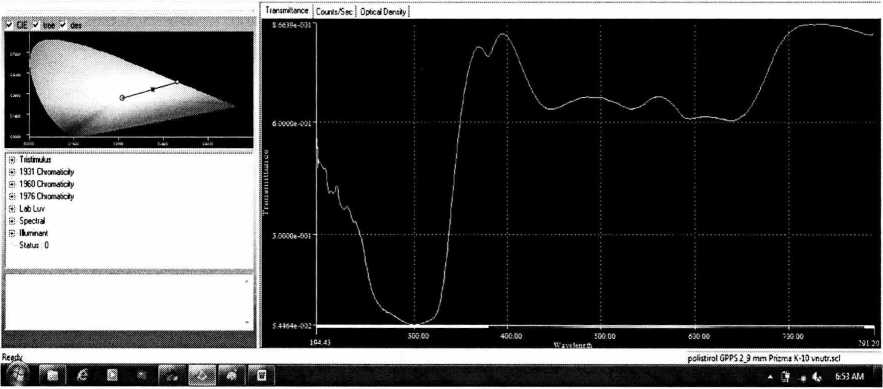The image size is (883, 389).
Task: Open File Explorer from the taskbar
Action: 52,375
